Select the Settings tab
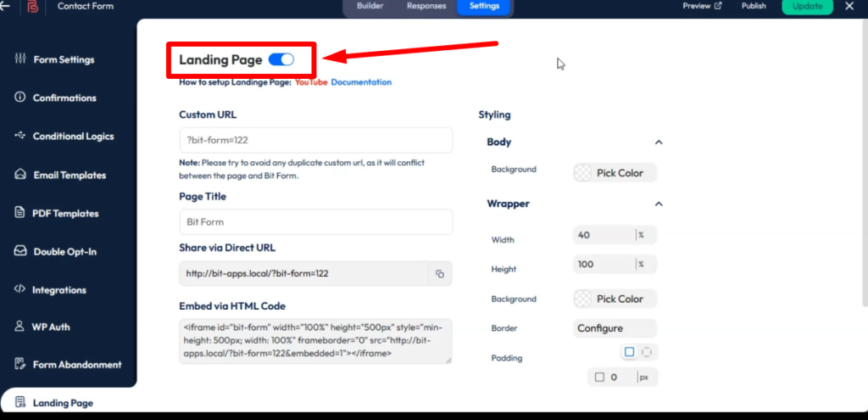Image resolution: width=868 pixels, height=420 pixels. [484, 6]
